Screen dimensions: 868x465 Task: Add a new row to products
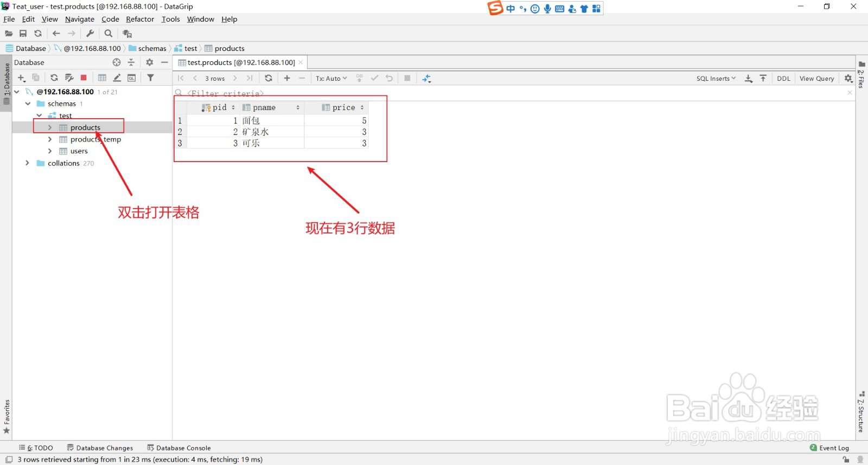click(x=287, y=78)
